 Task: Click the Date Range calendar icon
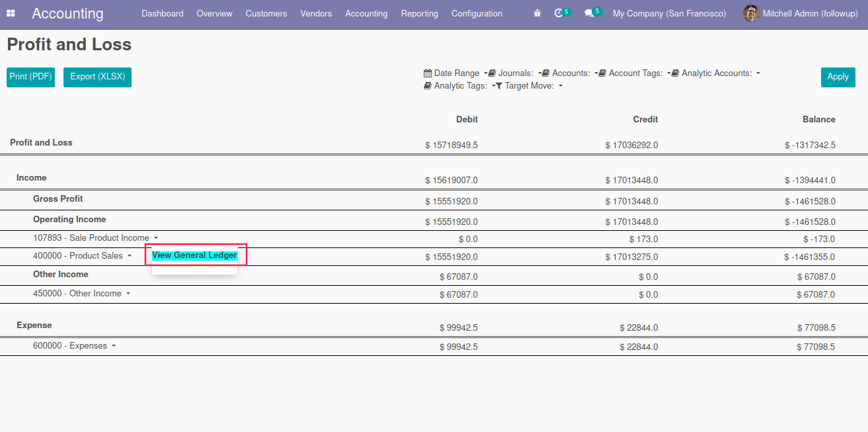pos(427,73)
